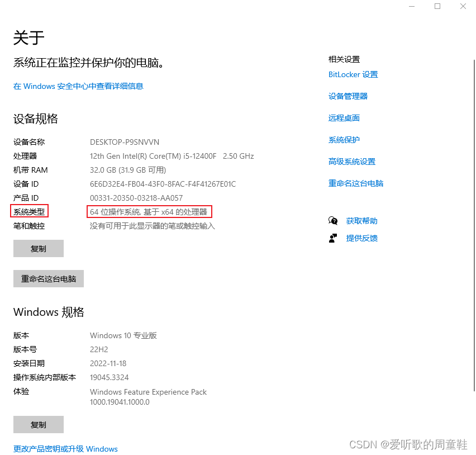The height and width of the screenshot is (455, 476).
Task: Click install date 2022-11-18
Action: (x=108, y=363)
